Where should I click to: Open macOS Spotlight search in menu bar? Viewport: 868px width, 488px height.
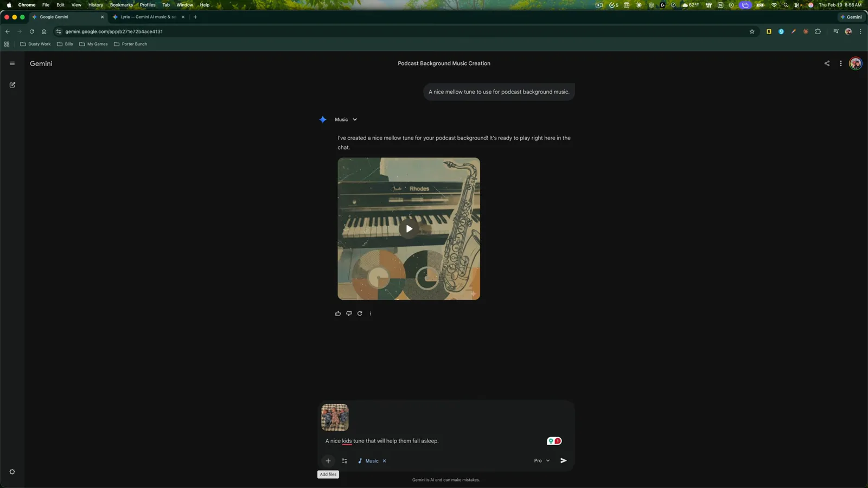[x=786, y=5]
